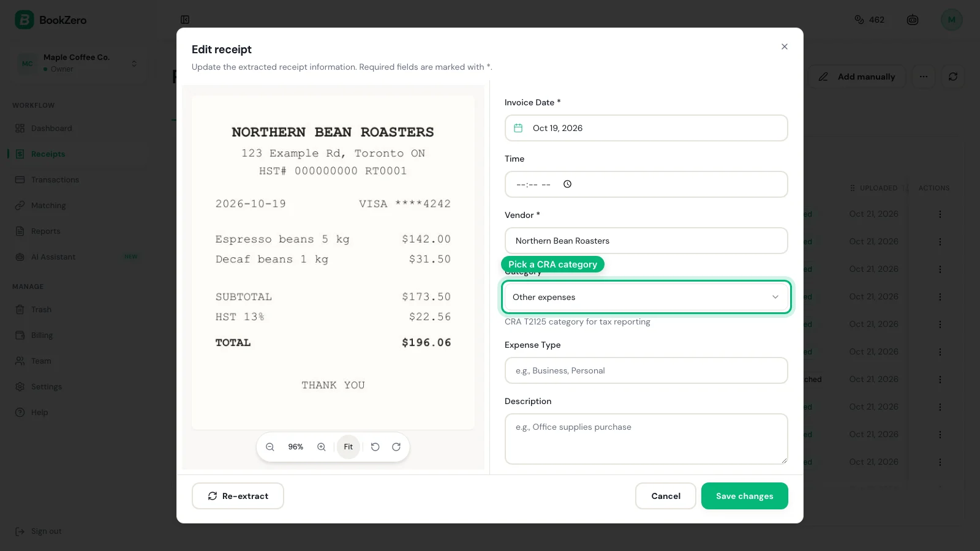Click the Time input field
980x551 pixels.
(x=646, y=184)
